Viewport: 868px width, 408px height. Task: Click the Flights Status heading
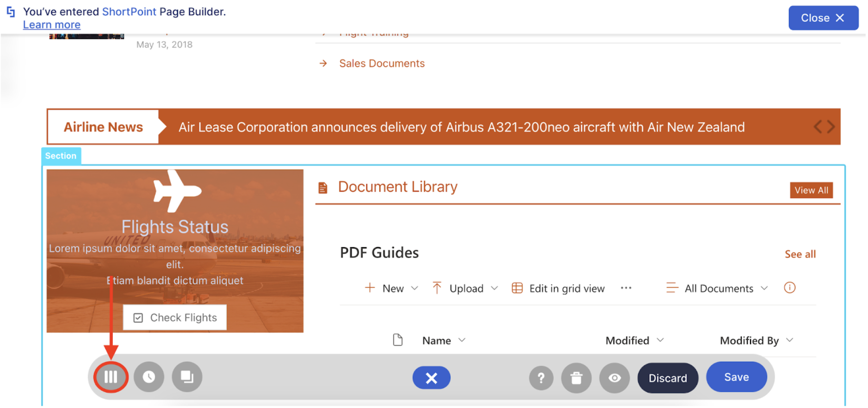[x=175, y=227]
